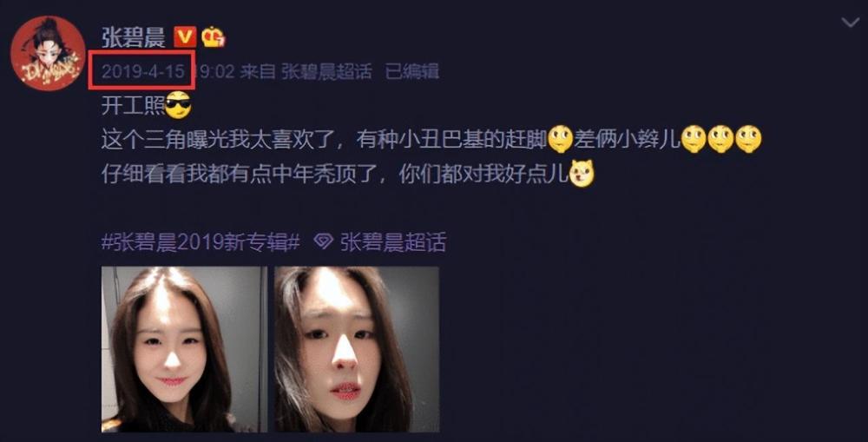Open source link 张碧晨超话 beside timestamp
The width and height of the screenshot is (868, 442).
[326, 71]
